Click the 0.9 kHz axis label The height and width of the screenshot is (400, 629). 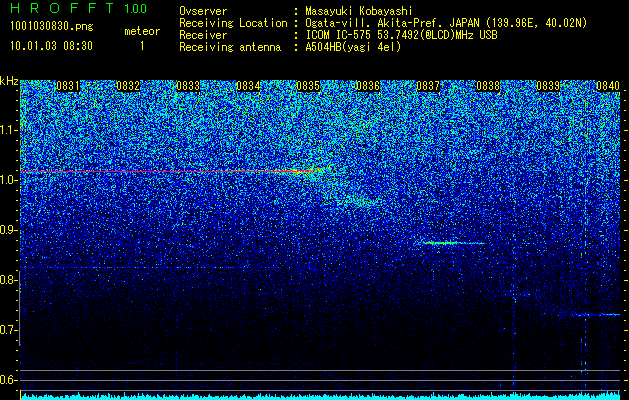[x=9, y=230]
